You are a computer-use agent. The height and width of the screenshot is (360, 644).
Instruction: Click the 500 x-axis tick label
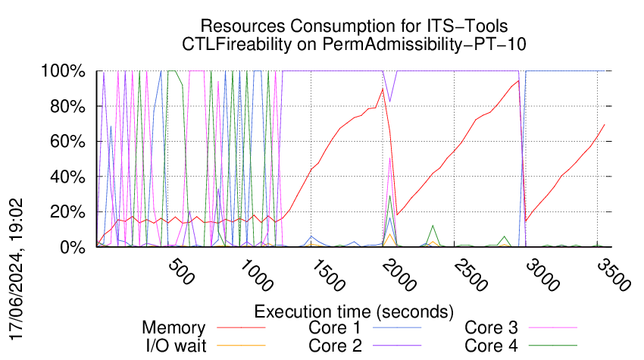point(181,271)
